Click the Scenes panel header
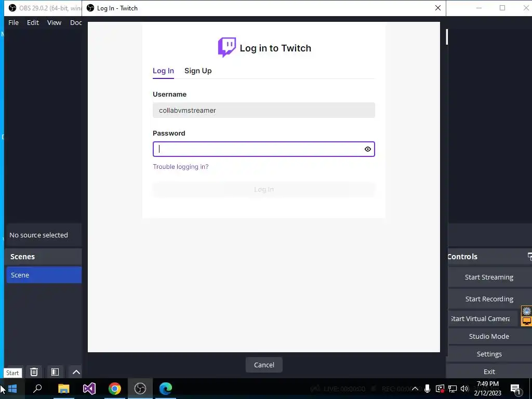Viewport: 532px width, 399px height. pos(44,257)
